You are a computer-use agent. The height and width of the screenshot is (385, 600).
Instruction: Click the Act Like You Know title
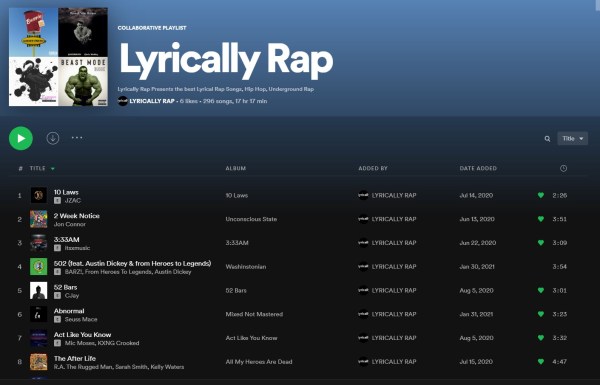point(82,334)
